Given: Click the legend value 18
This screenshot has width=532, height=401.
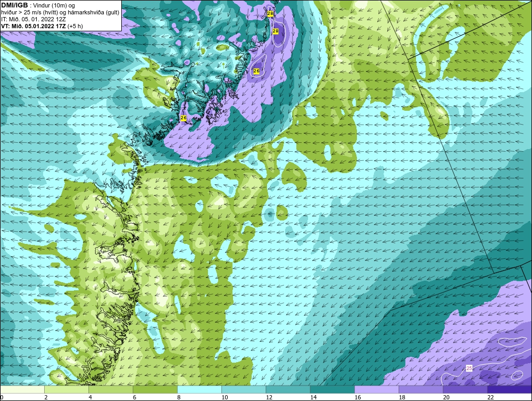Looking at the screenshot, I should coord(401,398).
